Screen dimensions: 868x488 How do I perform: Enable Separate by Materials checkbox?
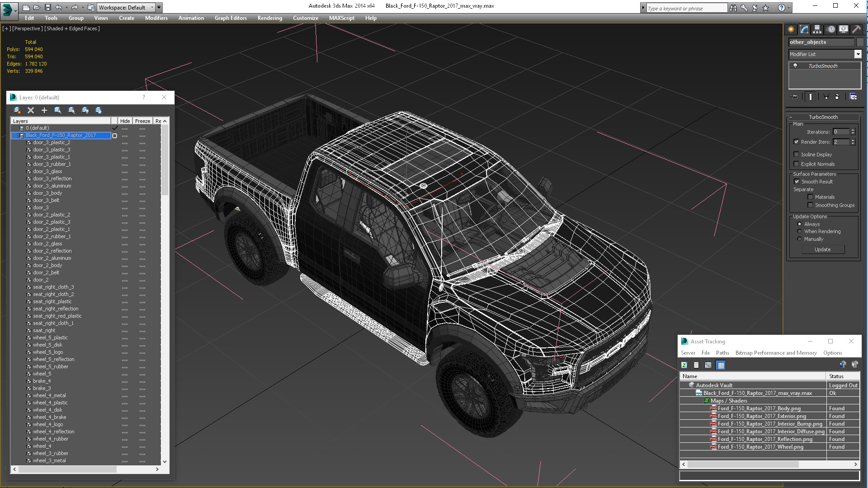811,197
